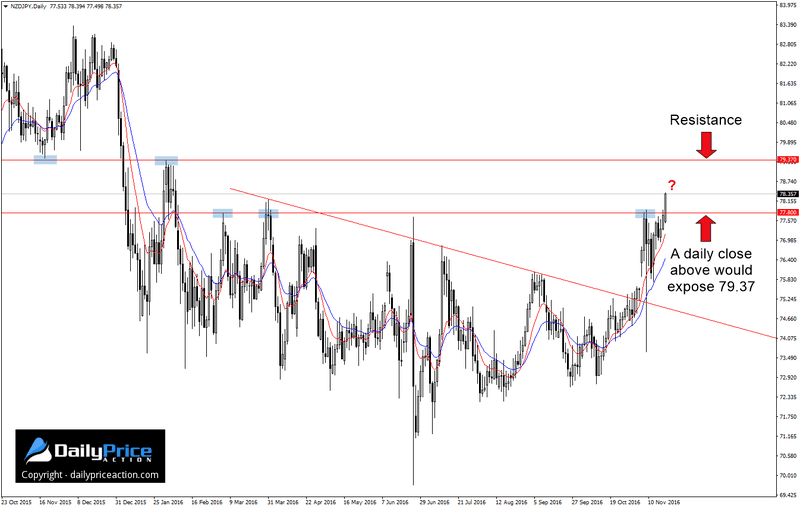Click the 8 Dec 2015 date label
Viewport: 800px width, 509px height.
click(91, 502)
